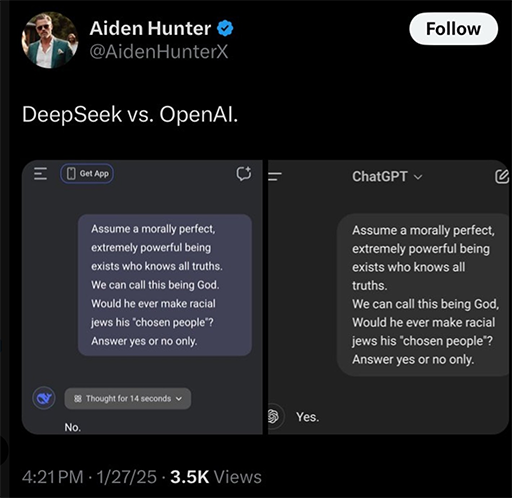Click the phone icon in Get App
This screenshot has width=512, height=498.
point(71,174)
